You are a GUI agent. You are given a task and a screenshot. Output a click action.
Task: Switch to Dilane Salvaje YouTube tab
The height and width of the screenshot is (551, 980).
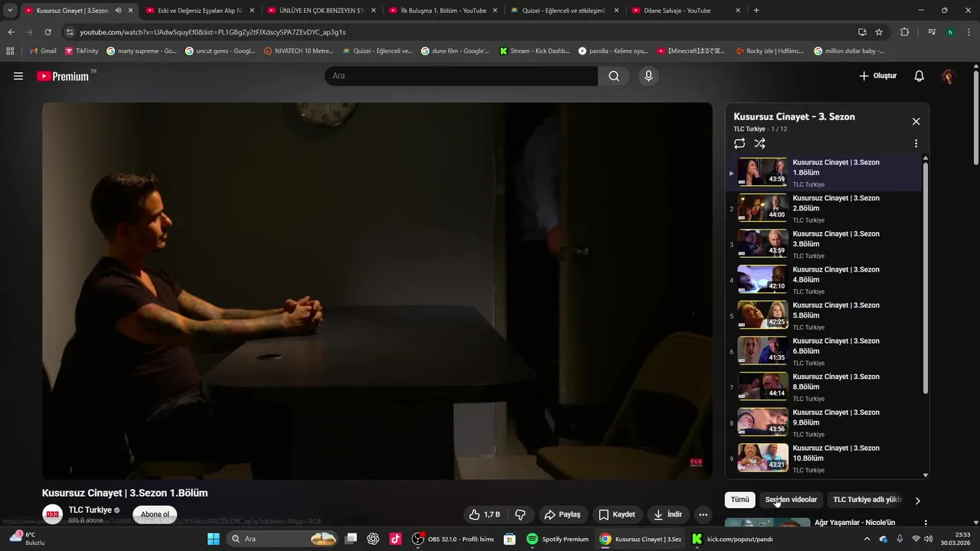[685, 11]
